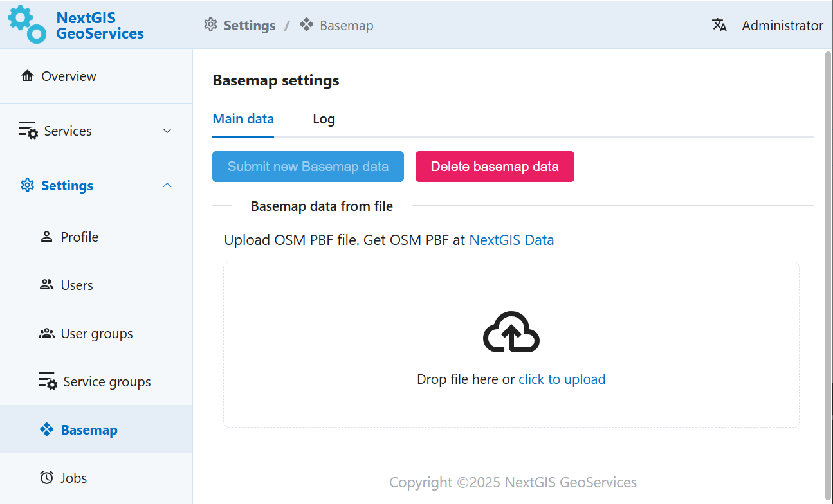Click the User groups icon
Viewport: 833px width, 504px height.
46,334
